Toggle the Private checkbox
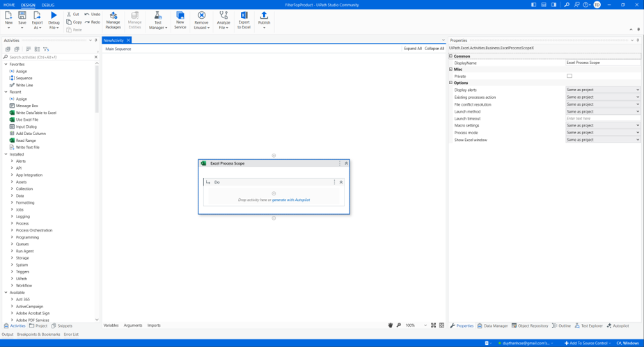The width and height of the screenshot is (644, 347). 570,76
